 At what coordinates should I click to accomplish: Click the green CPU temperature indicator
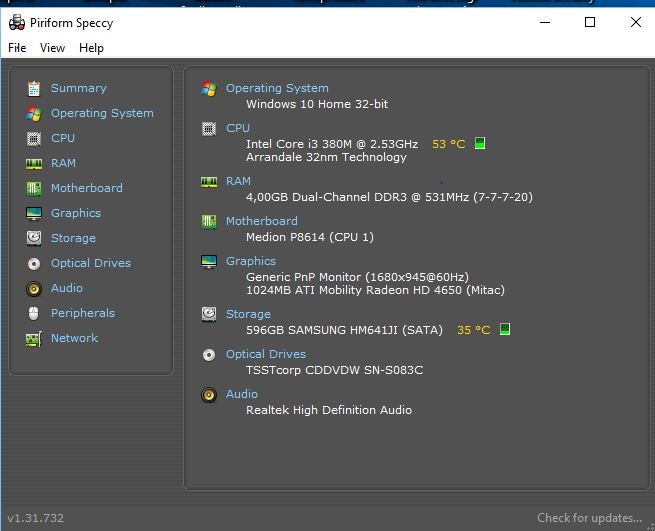pos(480,144)
